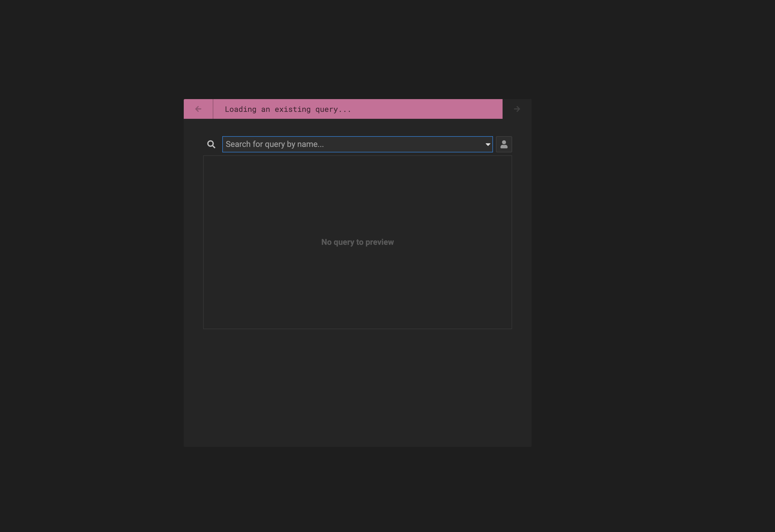Toggle the user's own queries filter

(x=503, y=144)
